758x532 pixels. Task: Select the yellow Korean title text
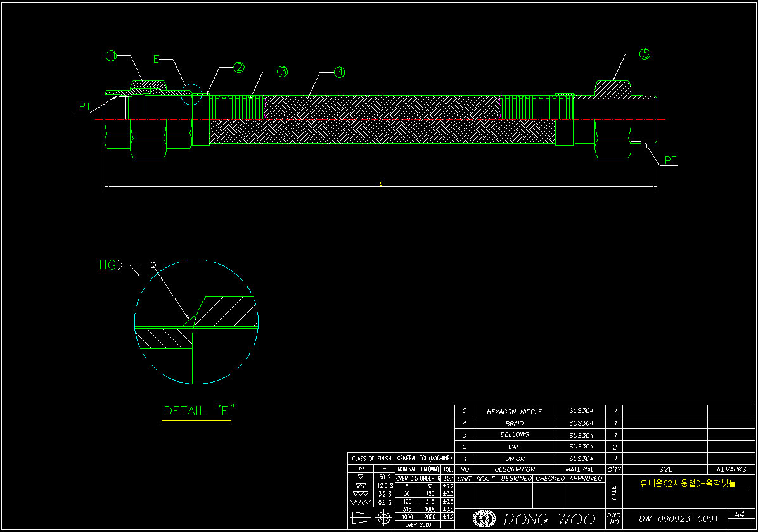(688, 483)
